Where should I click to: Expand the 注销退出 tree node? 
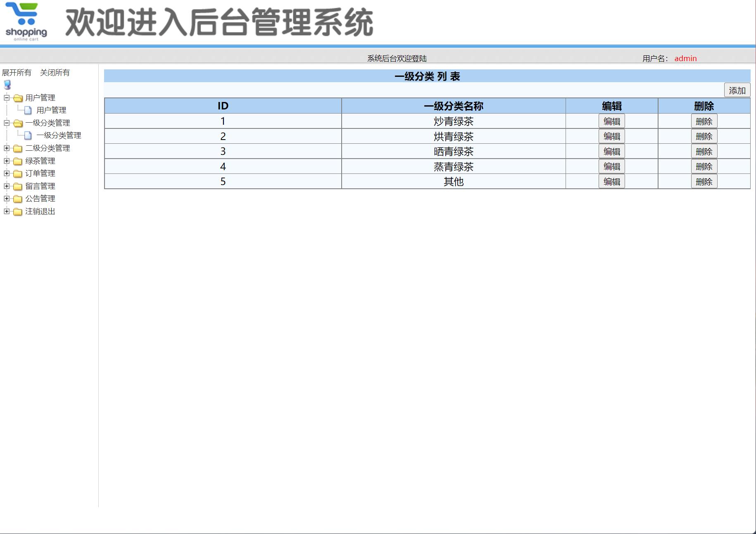pyautogui.click(x=6, y=211)
